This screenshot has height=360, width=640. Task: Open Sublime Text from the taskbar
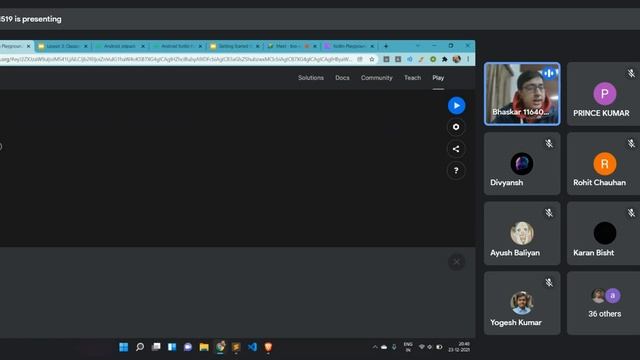236,347
